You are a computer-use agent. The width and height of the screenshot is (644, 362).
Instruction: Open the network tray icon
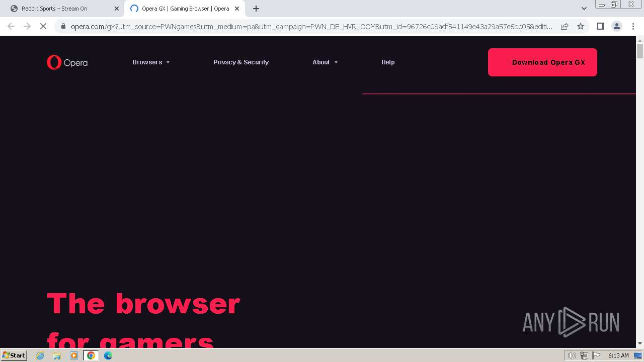[x=584, y=355]
